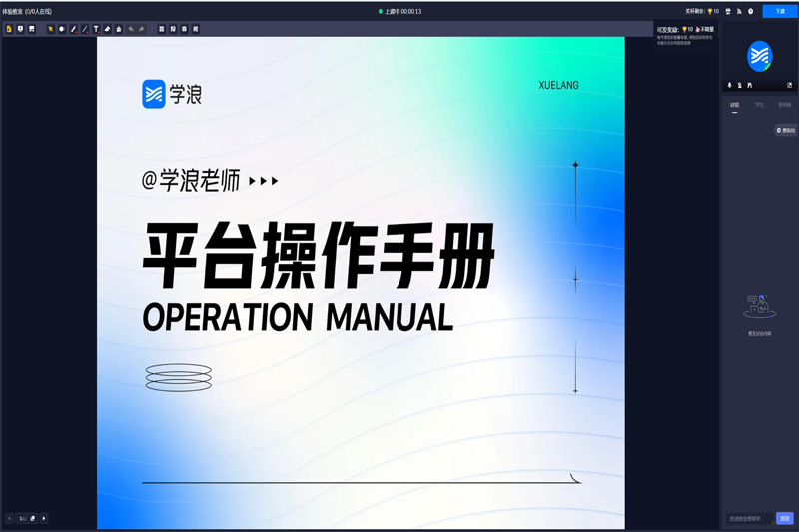Click the yellow courseware file icon
This screenshot has height=532, width=799.
coord(9,29)
